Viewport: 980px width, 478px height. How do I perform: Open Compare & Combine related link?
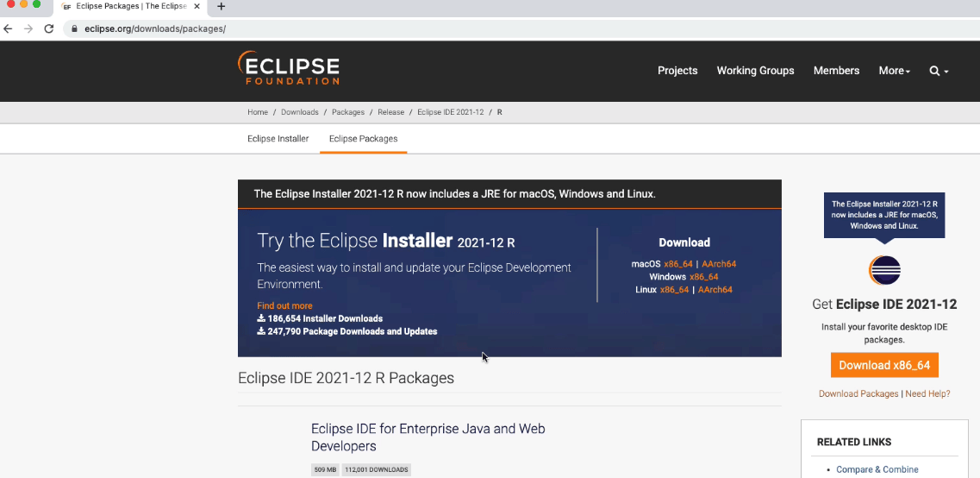coord(877,469)
